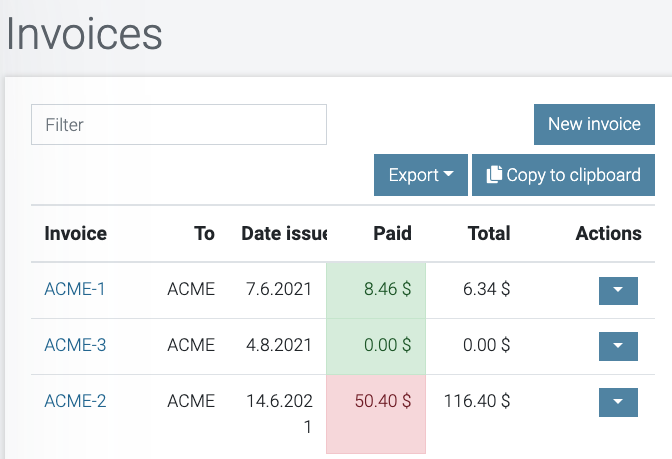The image size is (672, 459).
Task: Click the copy icon on Copy to clipboard
Action: (x=494, y=175)
